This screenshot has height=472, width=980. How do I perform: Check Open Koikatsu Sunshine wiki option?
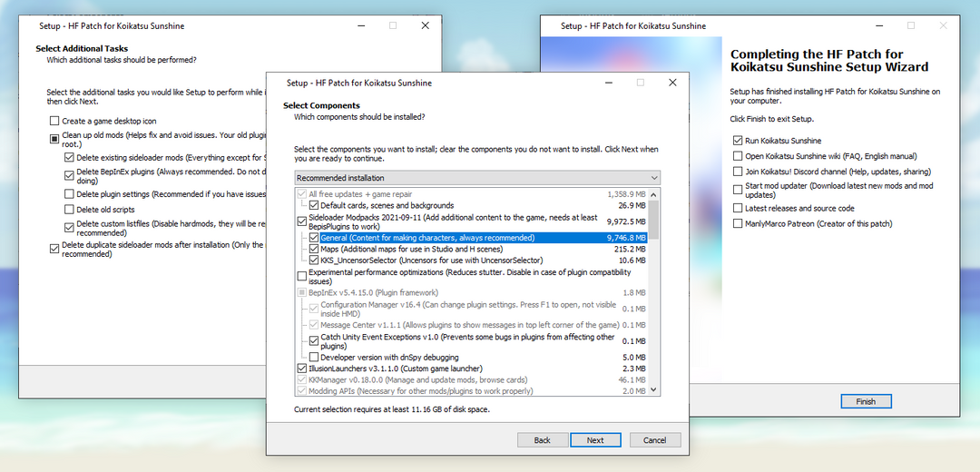coord(738,156)
